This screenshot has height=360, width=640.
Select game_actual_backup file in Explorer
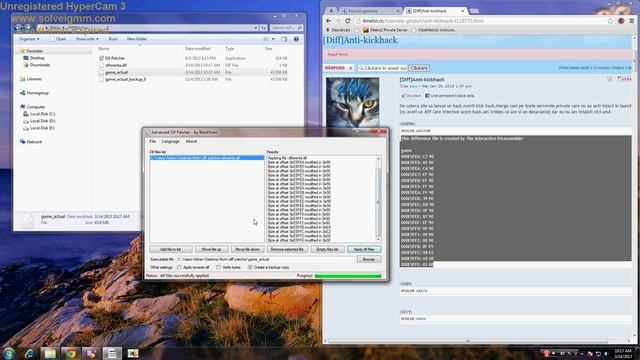(x=125, y=79)
